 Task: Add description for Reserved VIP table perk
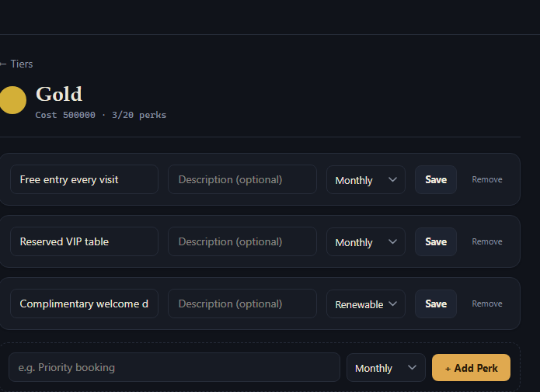pyautogui.click(x=242, y=241)
